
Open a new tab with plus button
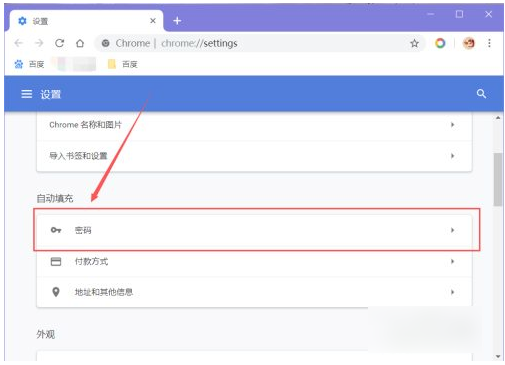(x=177, y=21)
